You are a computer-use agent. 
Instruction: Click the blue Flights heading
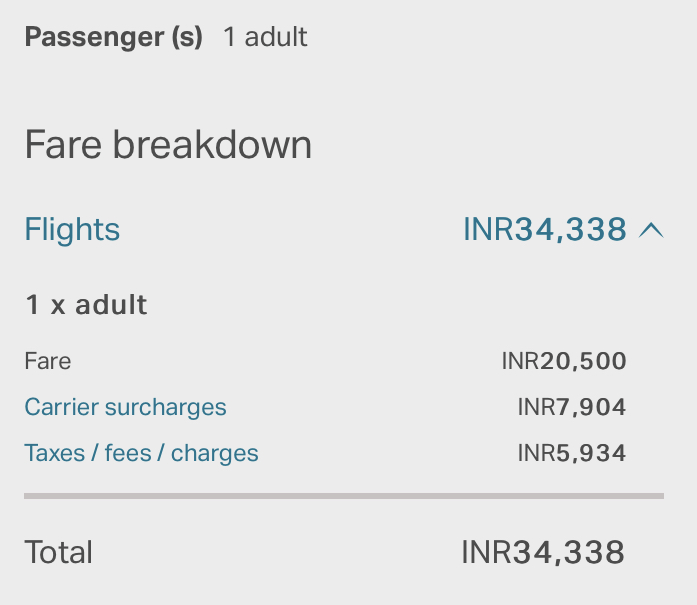pyautogui.click(x=72, y=230)
